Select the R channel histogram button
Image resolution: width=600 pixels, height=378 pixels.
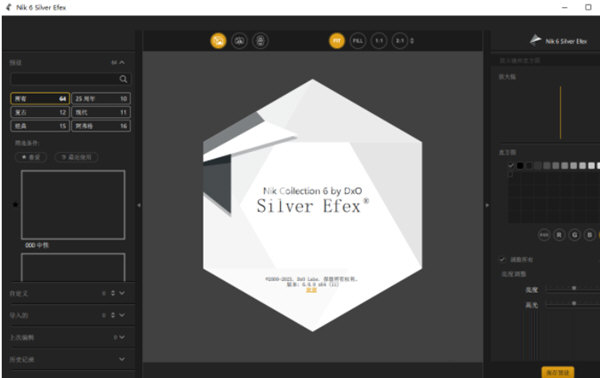click(x=559, y=235)
